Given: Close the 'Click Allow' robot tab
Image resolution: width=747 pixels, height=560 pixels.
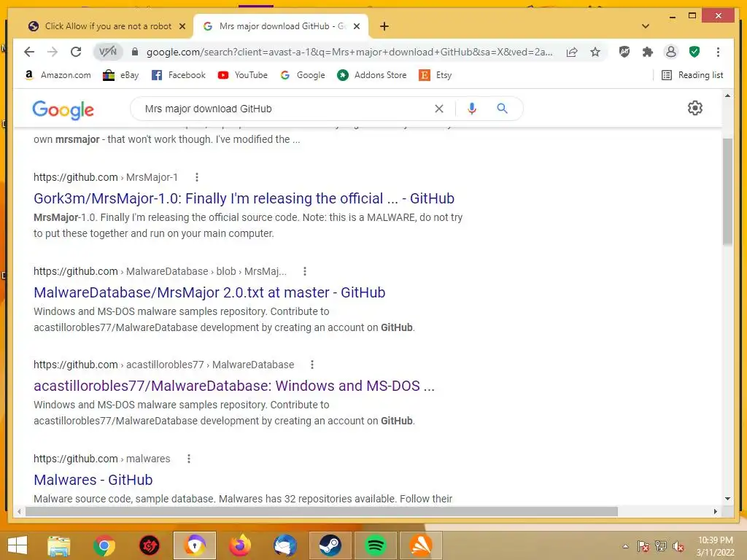Looking at the screenshot, I should (182, 27).
